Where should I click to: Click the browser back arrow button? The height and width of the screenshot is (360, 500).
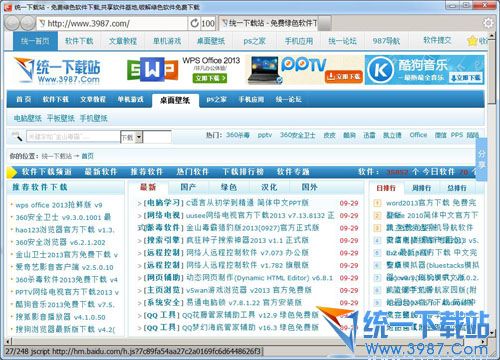point(13,23)
